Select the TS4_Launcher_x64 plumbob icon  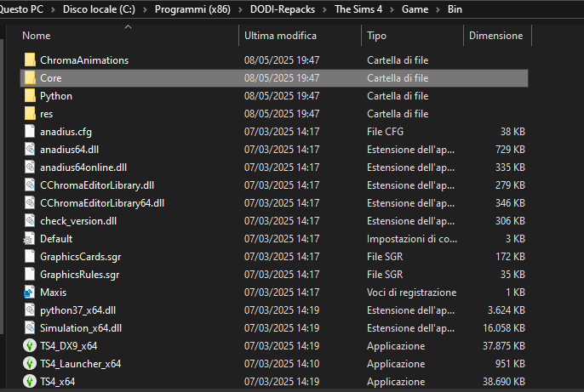(x=30, y=363)
